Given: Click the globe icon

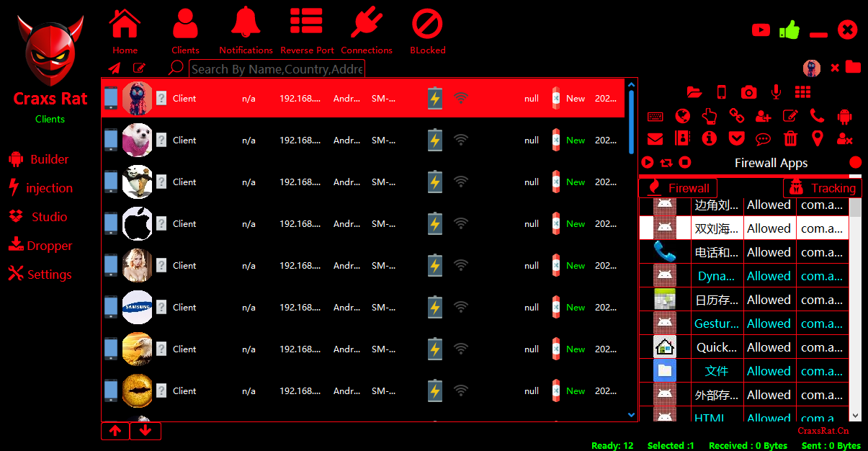Looking at the screenshot, I should coord(683,116).
